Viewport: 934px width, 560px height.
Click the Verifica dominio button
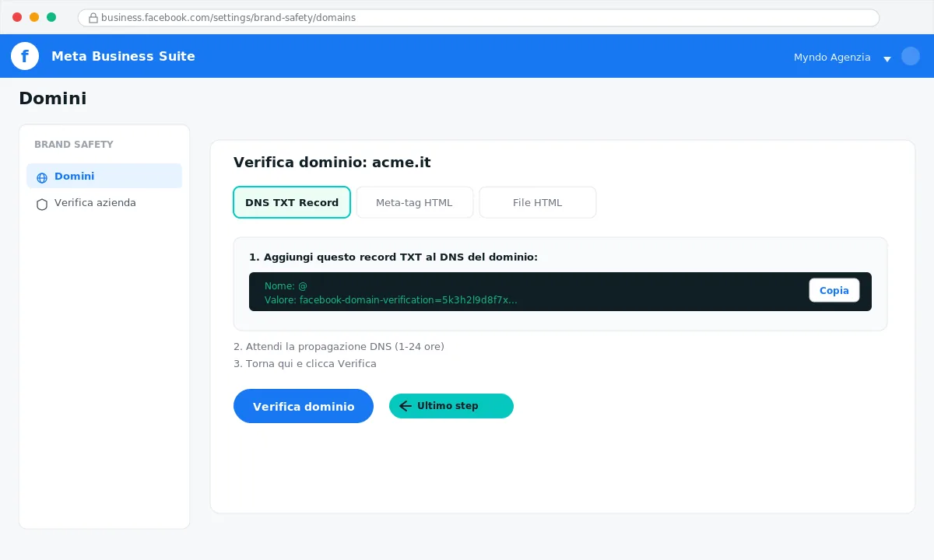[x=304, y=406]
